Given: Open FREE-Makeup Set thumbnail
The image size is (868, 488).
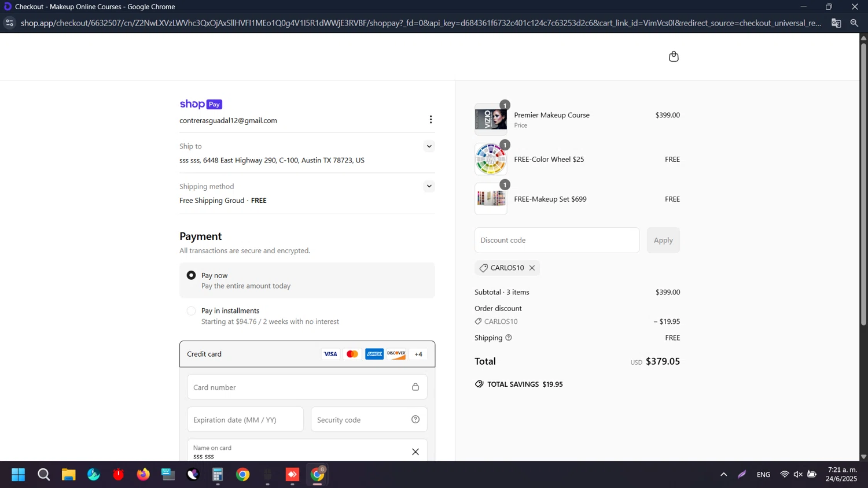Looking at the screenshot, I should [x=491, y=199].
